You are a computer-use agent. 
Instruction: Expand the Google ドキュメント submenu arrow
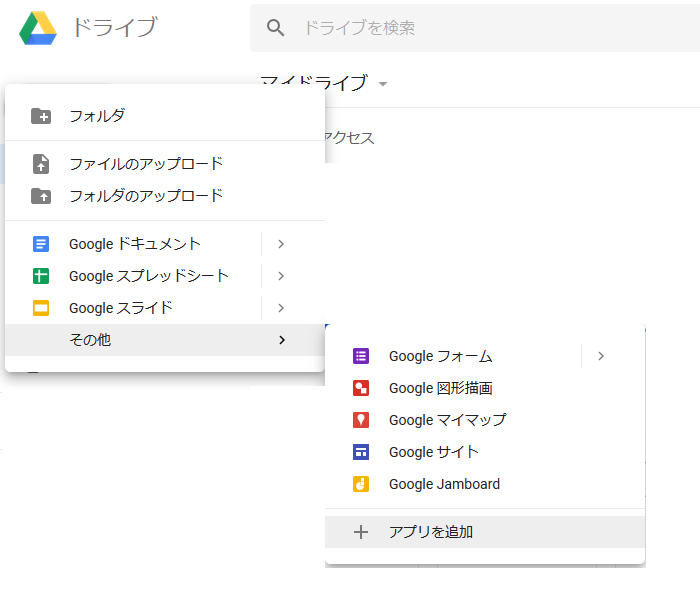[281, 244]
